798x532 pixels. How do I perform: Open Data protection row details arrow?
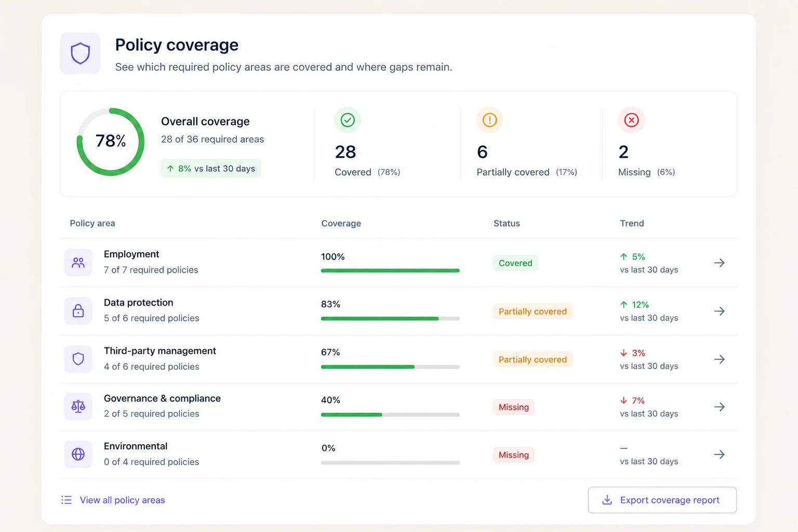tap(719, 311)
